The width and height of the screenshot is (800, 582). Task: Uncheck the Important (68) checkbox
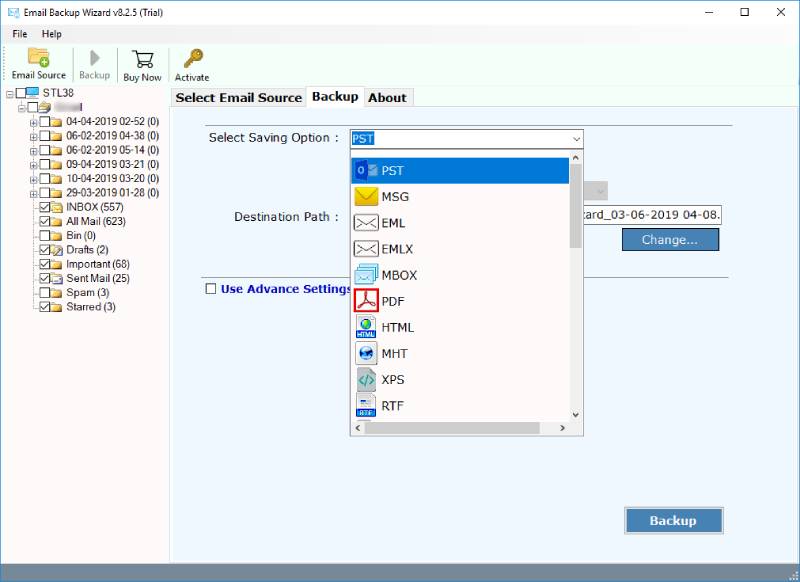tap(44, 264)
